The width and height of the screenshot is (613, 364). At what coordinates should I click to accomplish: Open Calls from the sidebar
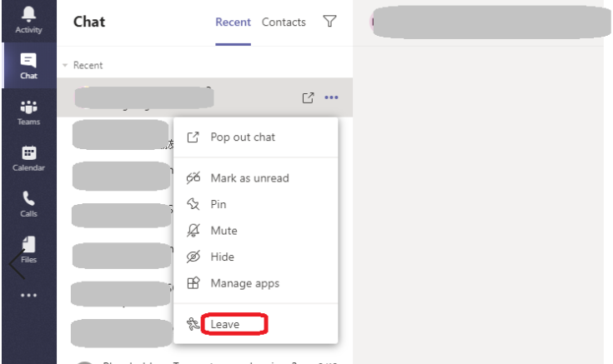pos(28,204)
